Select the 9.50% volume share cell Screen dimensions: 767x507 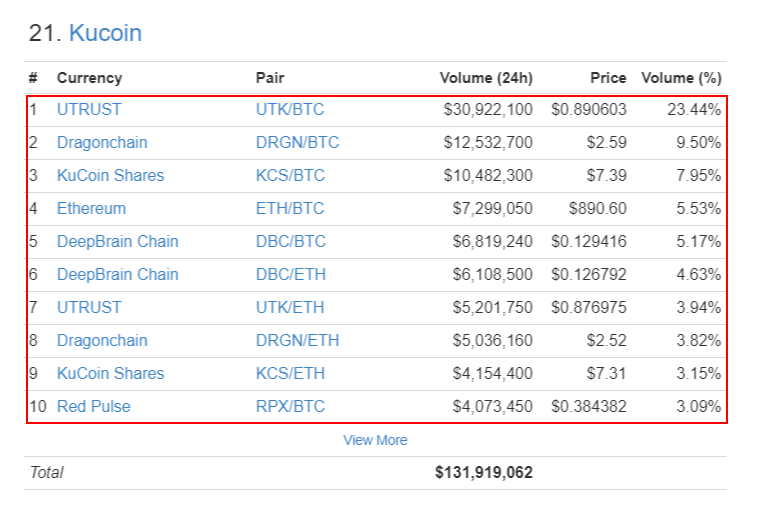699,142
